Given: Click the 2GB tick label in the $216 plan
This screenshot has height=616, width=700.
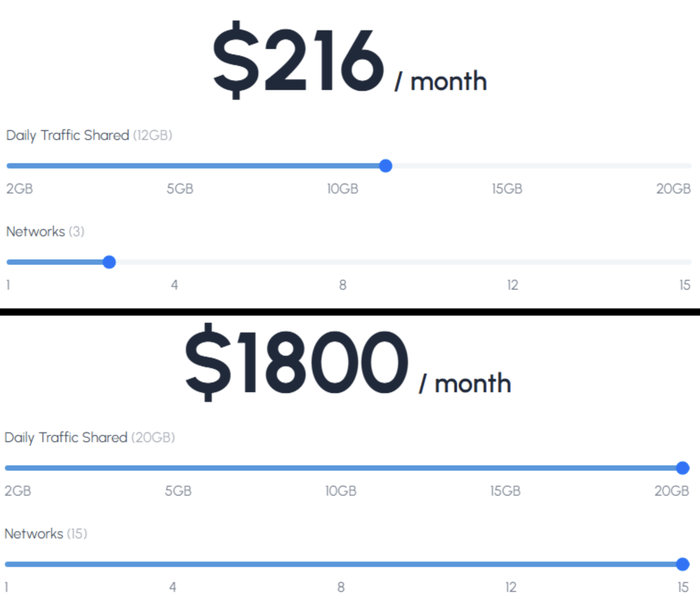Looking at the screenshot, I should (20, 189).
